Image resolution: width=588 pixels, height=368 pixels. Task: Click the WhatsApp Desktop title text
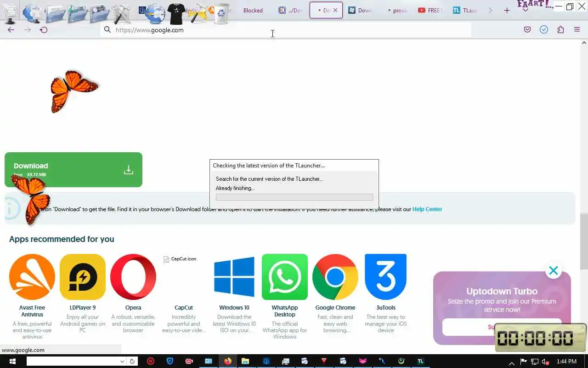click(x=285, y=311)
